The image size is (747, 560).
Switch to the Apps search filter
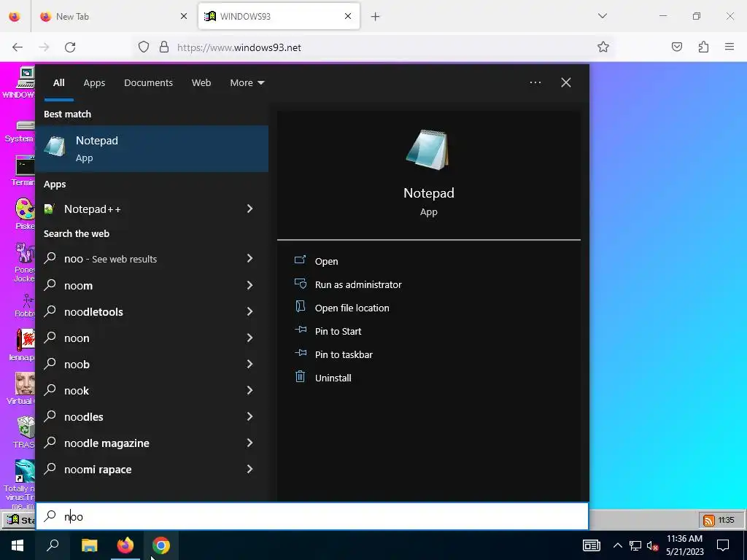pos(94,83)
